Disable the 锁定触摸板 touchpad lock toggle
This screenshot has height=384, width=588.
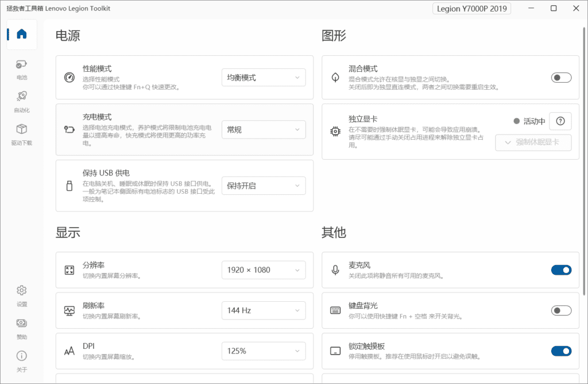click(561, 351)
